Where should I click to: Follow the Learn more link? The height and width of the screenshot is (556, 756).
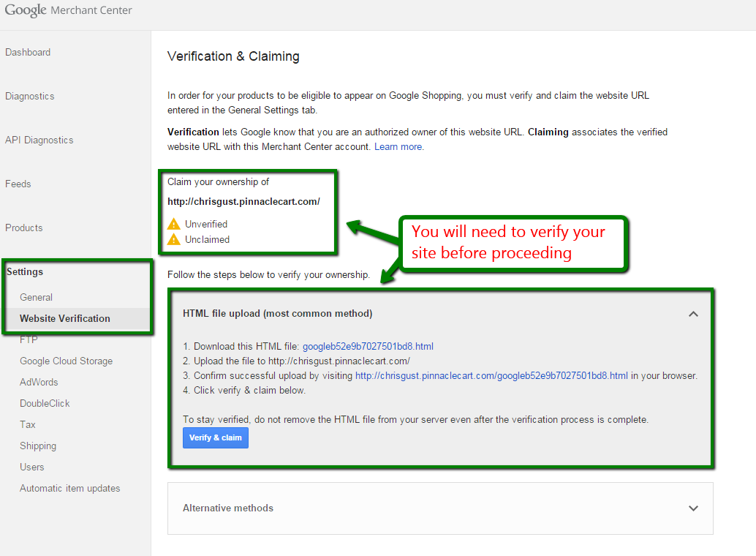tap(398, 147)
